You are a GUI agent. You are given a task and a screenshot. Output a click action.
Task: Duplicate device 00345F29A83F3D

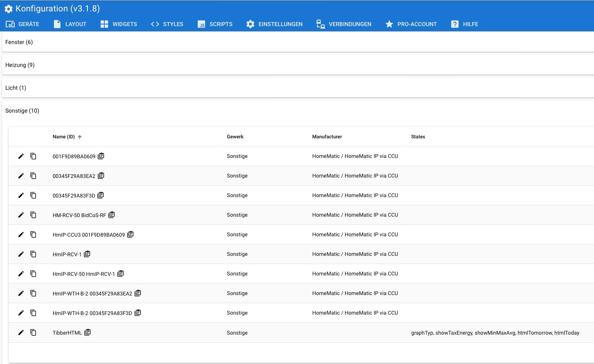[x=33, y=195]
